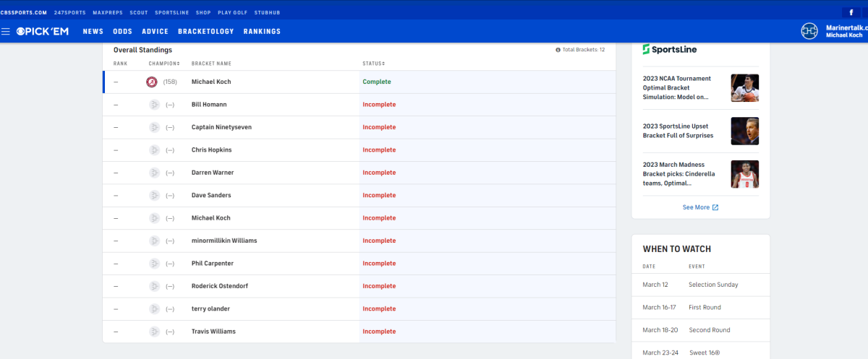Open the See More link
868x359 pixels.
tap(701, 207)
